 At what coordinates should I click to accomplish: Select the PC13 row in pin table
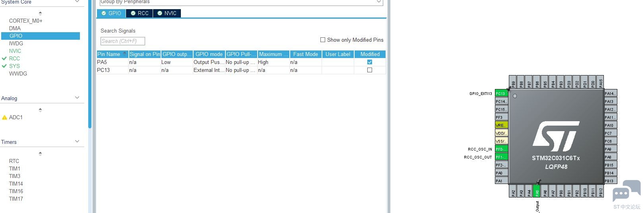tap(241, 70)
